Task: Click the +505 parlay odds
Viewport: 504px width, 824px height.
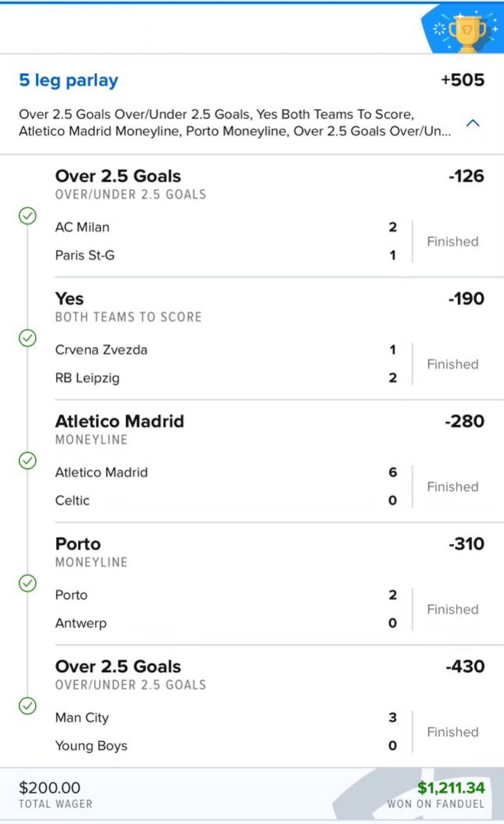Action: tap(462, 80)
